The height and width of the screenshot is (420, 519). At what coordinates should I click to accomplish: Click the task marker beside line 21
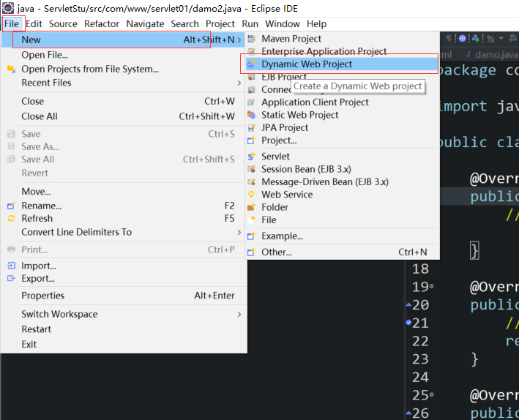[x=408, y=323]
